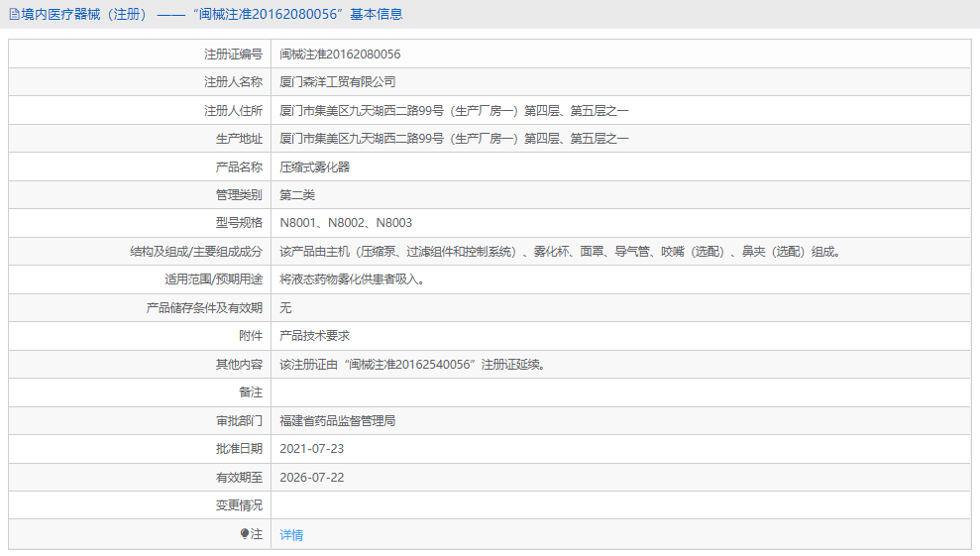Select the expiry date 2026-07-22

tap(311, 477)
